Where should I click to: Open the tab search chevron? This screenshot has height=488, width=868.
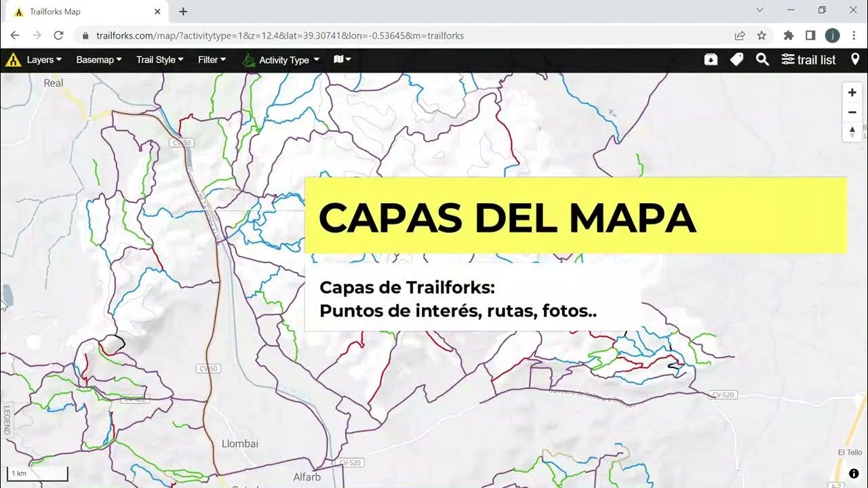[x=760, y=10]
